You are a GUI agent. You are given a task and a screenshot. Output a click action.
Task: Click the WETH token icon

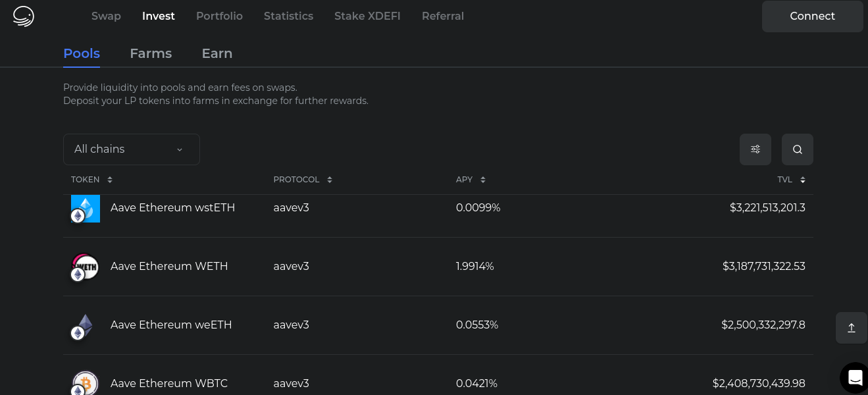(85, 267)
